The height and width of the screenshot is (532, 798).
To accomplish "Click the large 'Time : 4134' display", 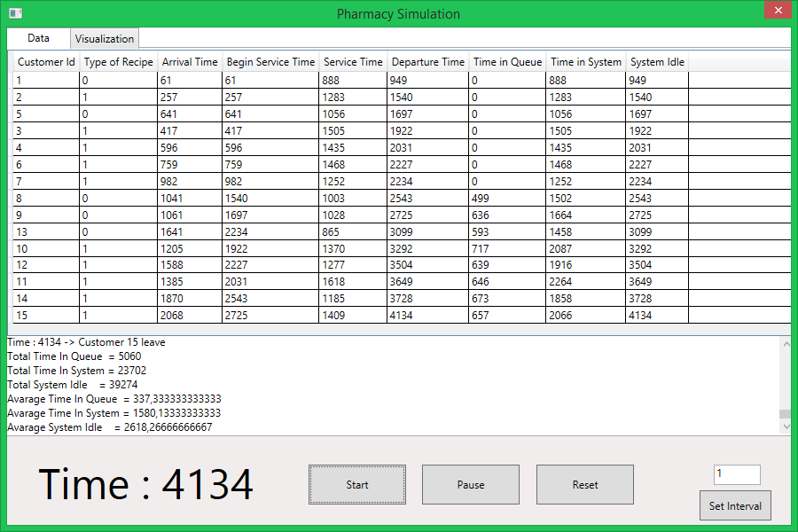I will point(145,484).
